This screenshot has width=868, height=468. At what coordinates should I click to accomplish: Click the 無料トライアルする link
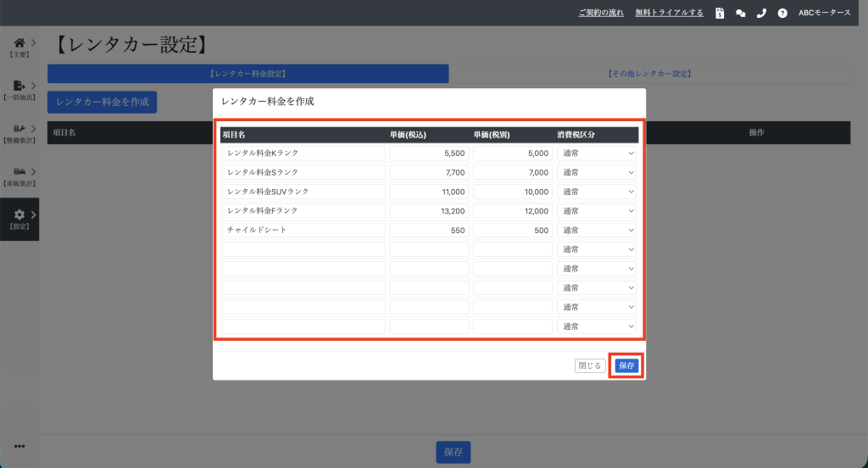(669, 13)
